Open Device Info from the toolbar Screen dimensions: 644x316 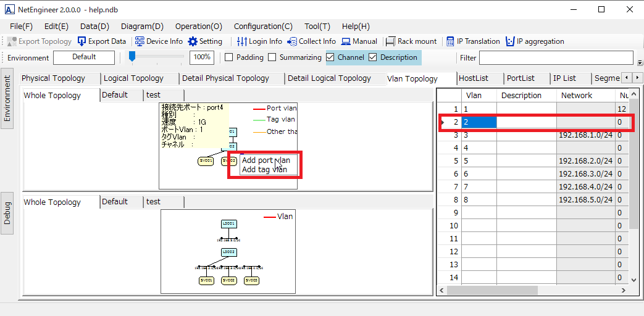coord(140,41)
